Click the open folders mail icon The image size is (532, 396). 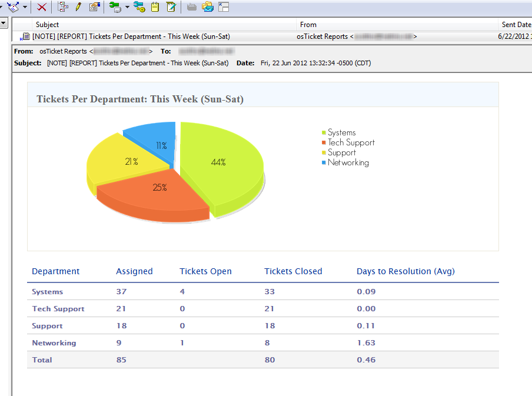pos(207,7)
